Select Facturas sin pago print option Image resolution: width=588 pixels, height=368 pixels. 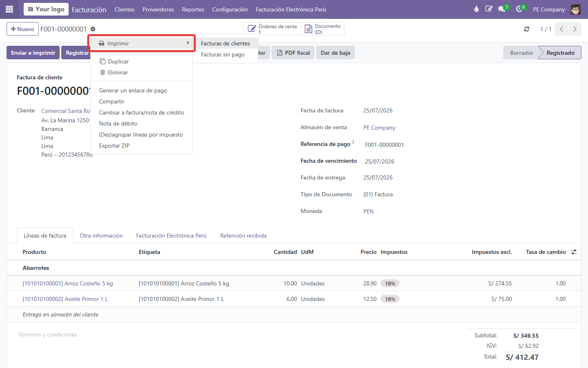click(223, 54)
